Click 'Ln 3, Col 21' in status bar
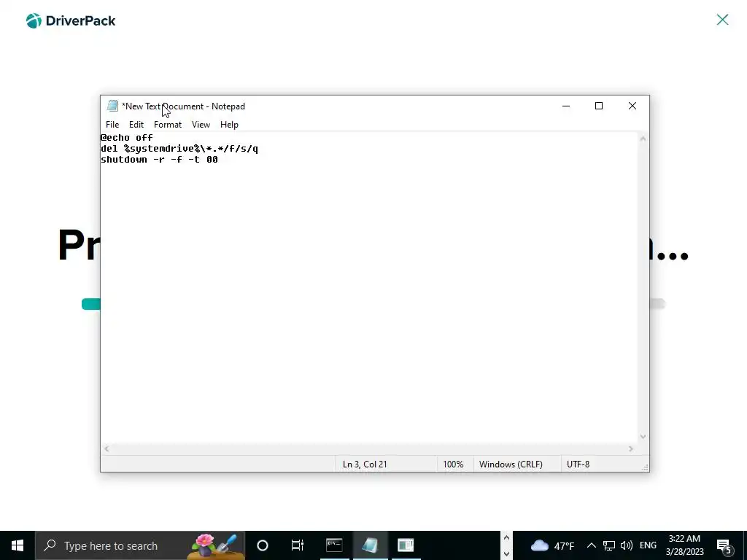 click(365, 464)
